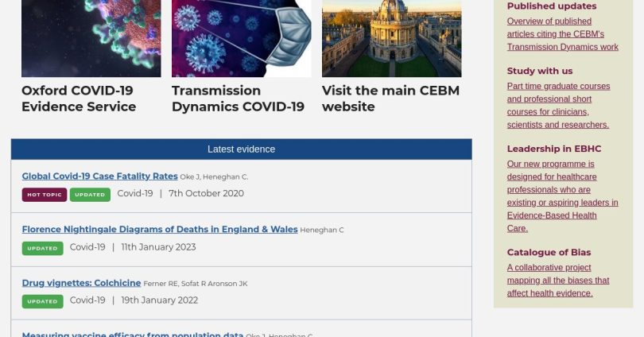Open Measuring vaccine efficacy from population data
This screenshot has width=644, height=337.
coord(132,335)
